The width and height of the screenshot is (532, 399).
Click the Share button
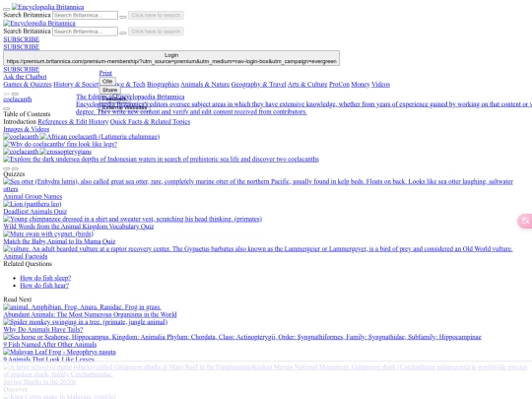(109, 90)
